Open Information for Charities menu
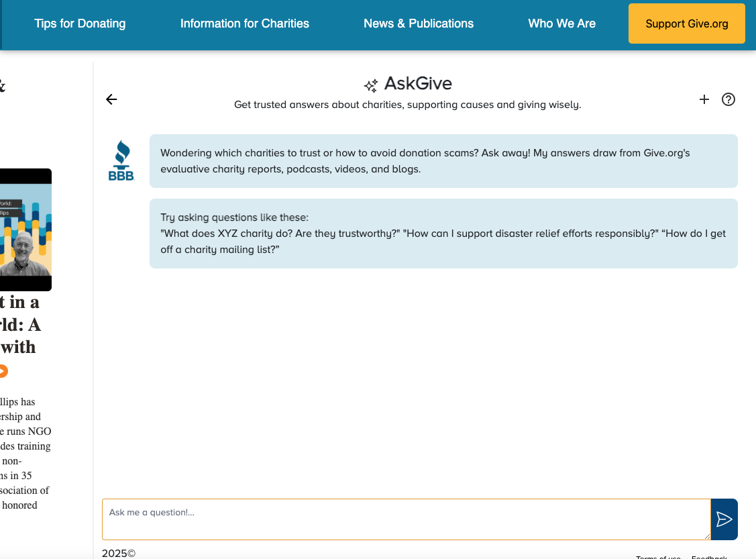The width and height of the screenshot is (756, 559). pyautogui.click(x=244, y=23)
